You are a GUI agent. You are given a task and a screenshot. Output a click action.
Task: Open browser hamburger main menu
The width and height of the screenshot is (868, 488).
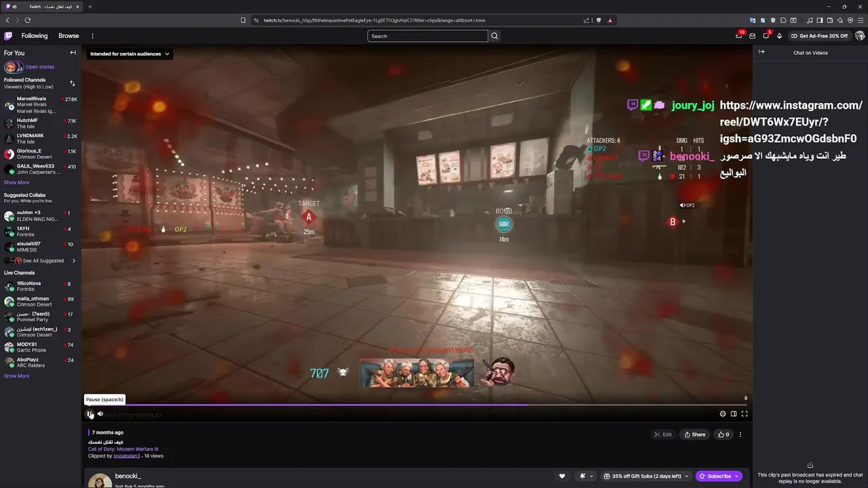[x=861, y=20]
